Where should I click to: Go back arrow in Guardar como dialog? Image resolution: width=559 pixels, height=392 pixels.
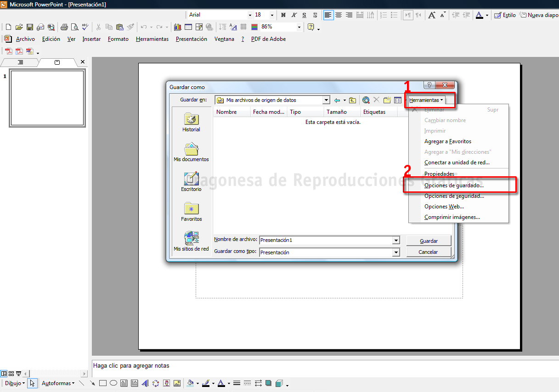pos(337,100)
